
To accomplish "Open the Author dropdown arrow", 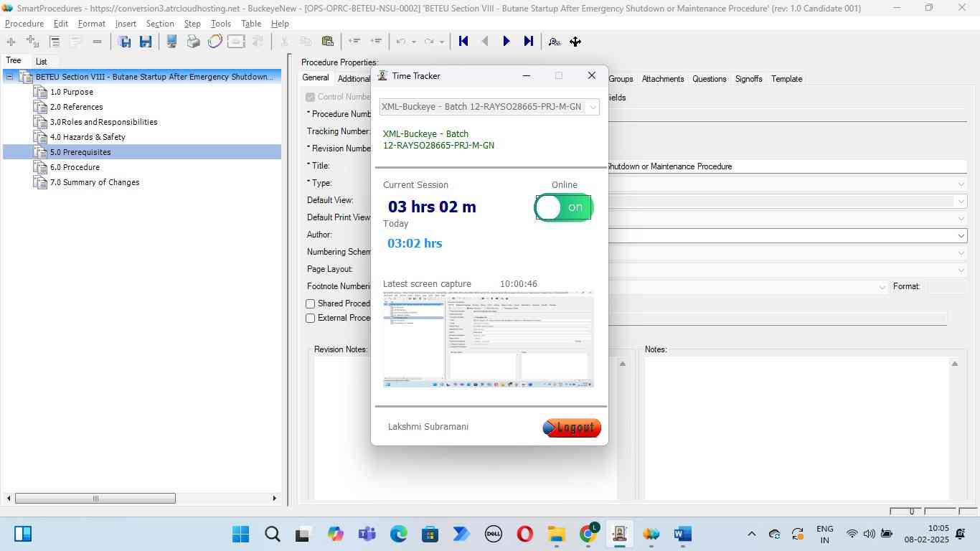I will (x=961, y=235).
